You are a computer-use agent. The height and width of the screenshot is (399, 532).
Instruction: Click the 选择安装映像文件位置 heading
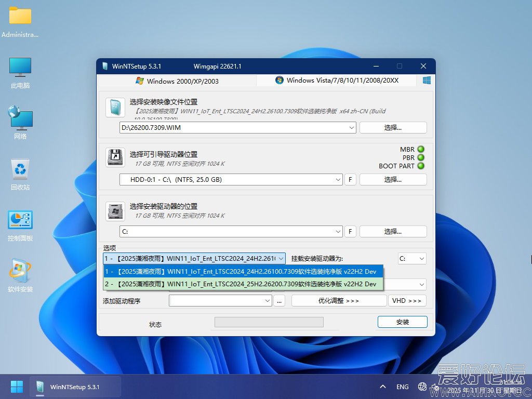click(x=164, y=102)
